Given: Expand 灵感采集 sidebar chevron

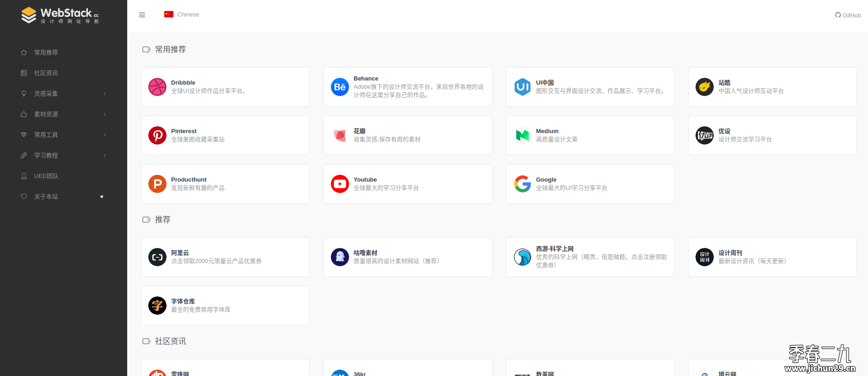Looking at the screenshot, I should tap(104, 94).
